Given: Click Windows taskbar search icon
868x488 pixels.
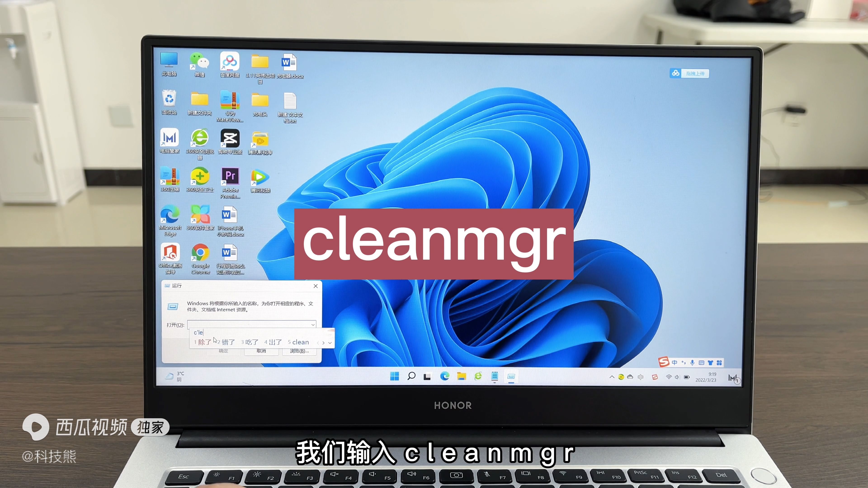Looking at the screenshot, I should (x=411, y=377).
